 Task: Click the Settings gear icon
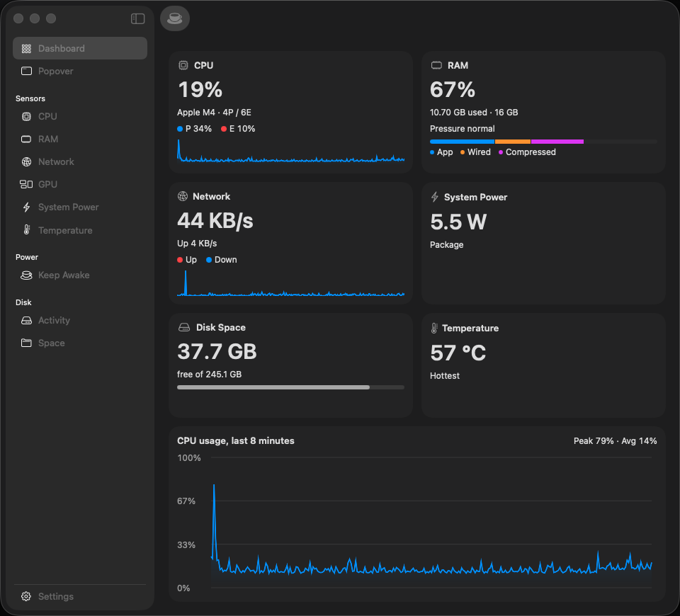pos(26,596)
